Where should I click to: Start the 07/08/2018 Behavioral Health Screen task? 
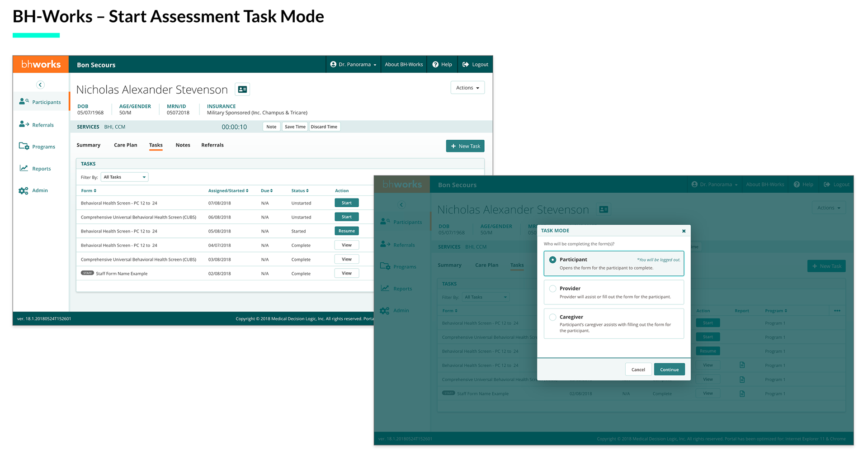click(x=347, y=203)
